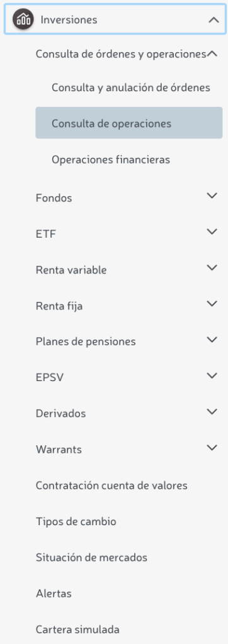Select Consulta de operaciones
The image size is (228, 644).
(x=129, y=123)
